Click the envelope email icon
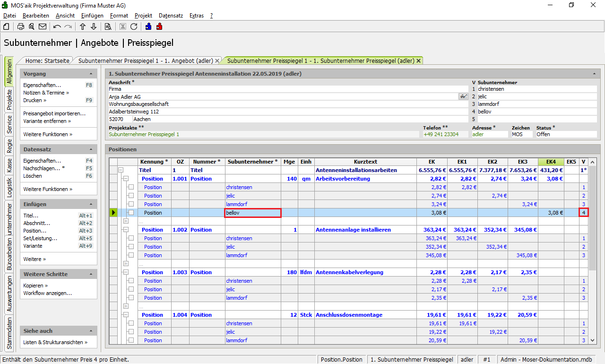The height and width of the screenshot is (364, 605). pos(43,26)
